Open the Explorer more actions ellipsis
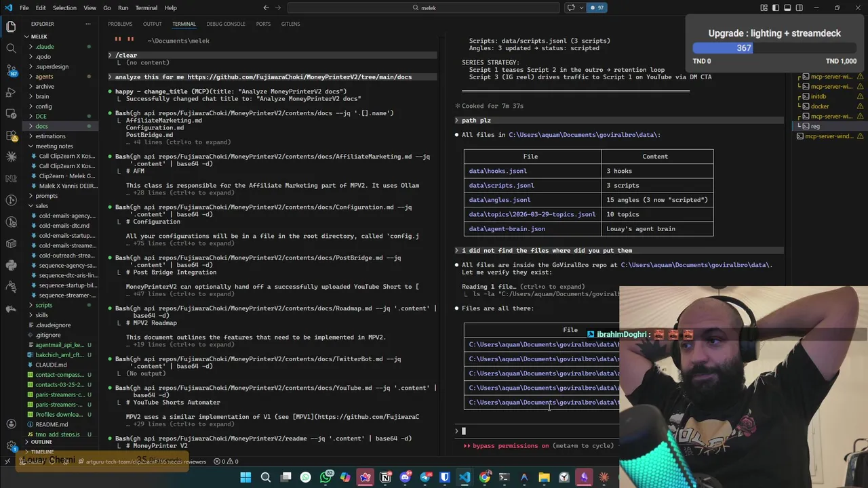The height and width of the screenshot is (488, 868). click(87, 24)
